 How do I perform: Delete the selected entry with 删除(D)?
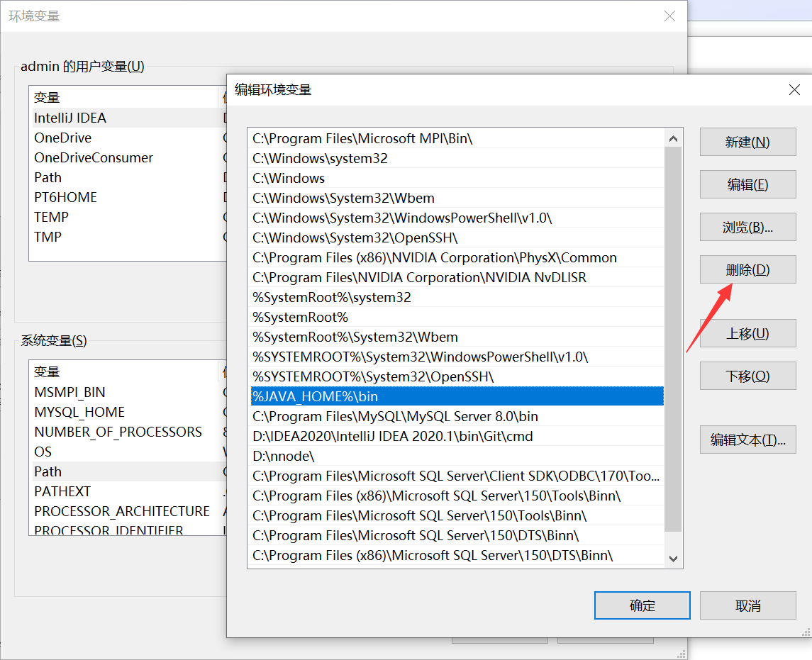(747, 269)
